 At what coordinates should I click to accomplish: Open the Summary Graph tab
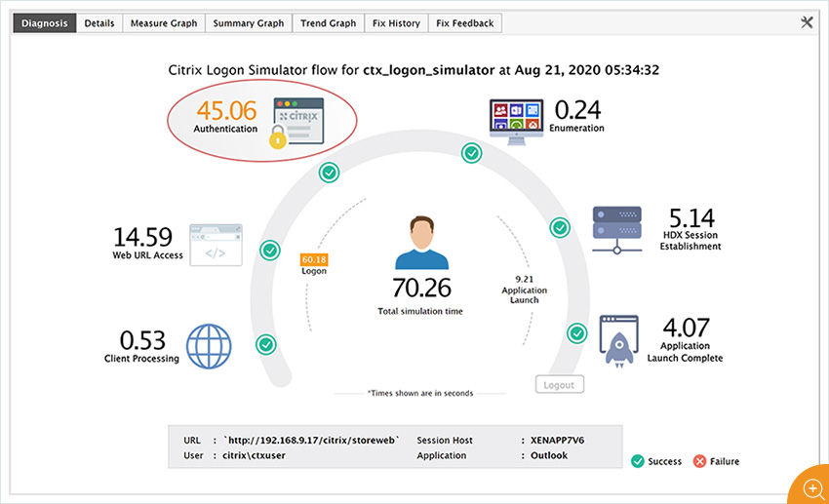click(x=249, y=23)
